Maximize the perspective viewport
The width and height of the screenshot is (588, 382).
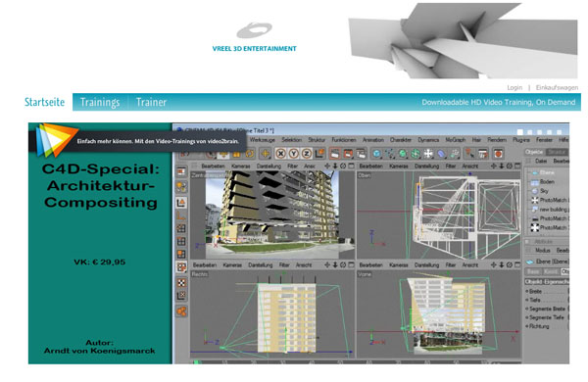point(351,166)
